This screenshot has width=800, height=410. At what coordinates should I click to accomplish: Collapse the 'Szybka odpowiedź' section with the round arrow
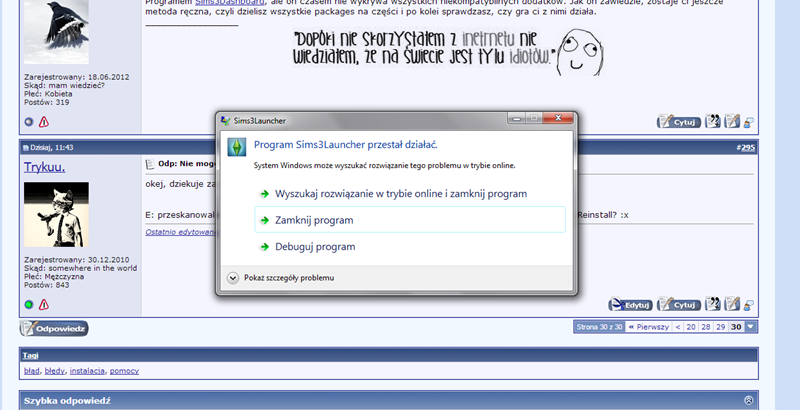click(748, 400)
